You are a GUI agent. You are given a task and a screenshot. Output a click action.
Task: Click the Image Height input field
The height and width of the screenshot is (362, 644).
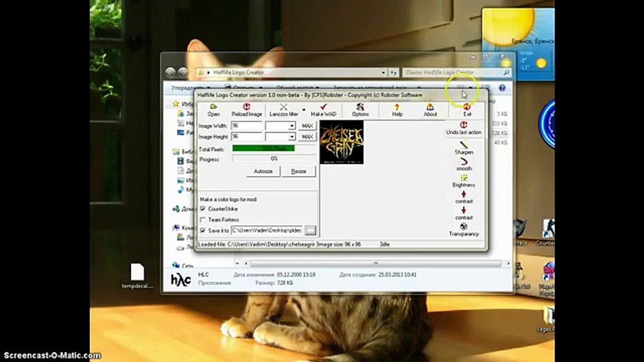[x=247, y=137]
